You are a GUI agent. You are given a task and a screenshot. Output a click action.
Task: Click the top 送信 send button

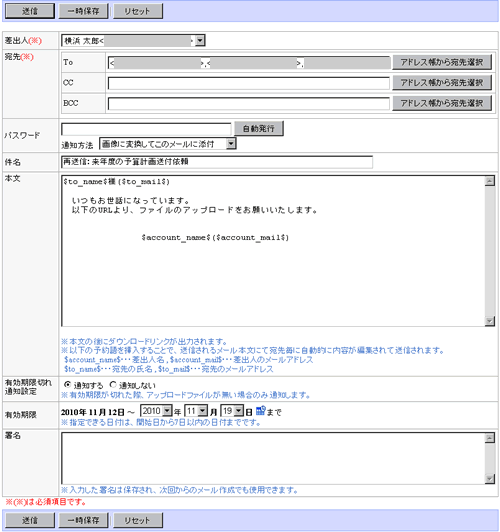coord(30,11)
